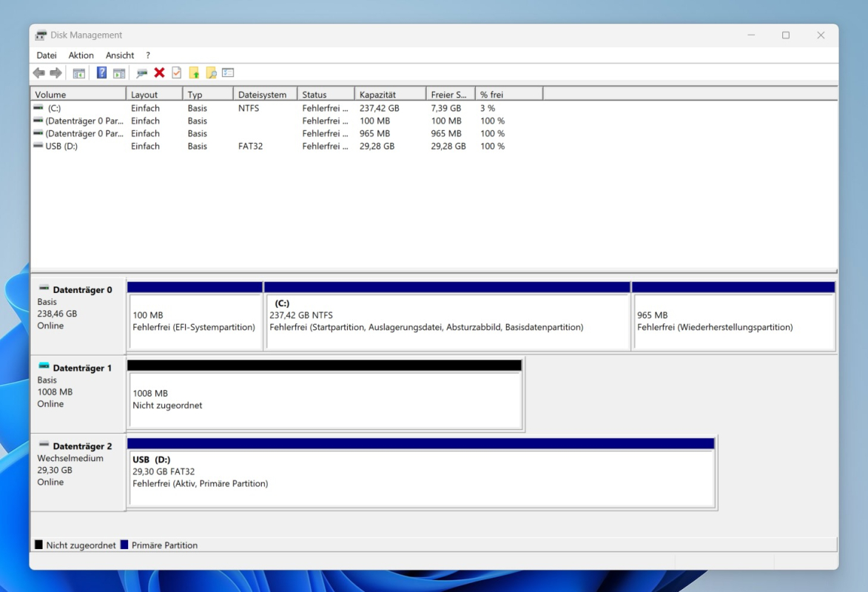This screenshot has height=592, width=868.
Task: Click the checklist settings toolbar icon
Action: [x=228, y=73]
